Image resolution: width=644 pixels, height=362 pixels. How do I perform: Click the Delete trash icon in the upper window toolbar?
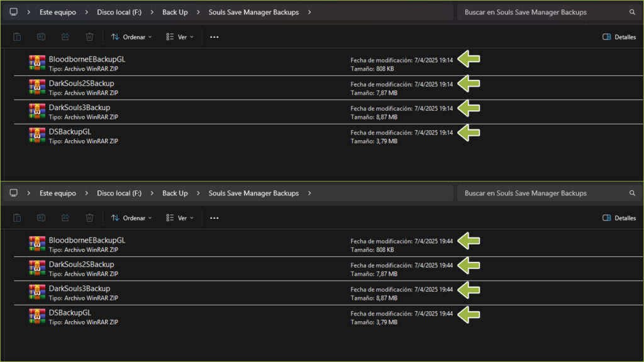point(89,37)
